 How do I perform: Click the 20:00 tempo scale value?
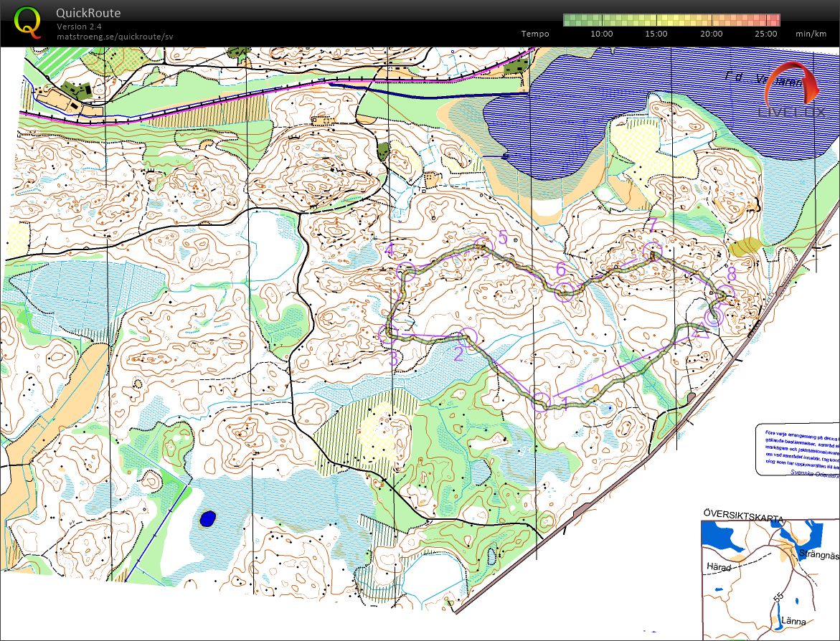tap(711, 34)
